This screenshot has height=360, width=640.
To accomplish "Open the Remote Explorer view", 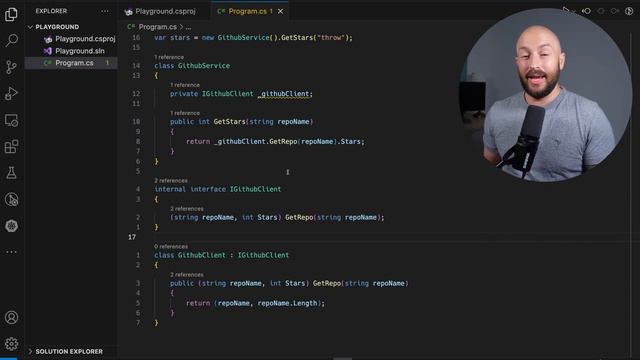I will click(11, 120).
